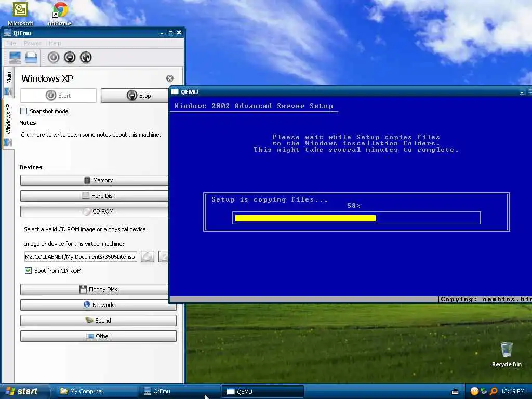Click 'Select a valid CD ROM image' text

click(x=86, y=229)
